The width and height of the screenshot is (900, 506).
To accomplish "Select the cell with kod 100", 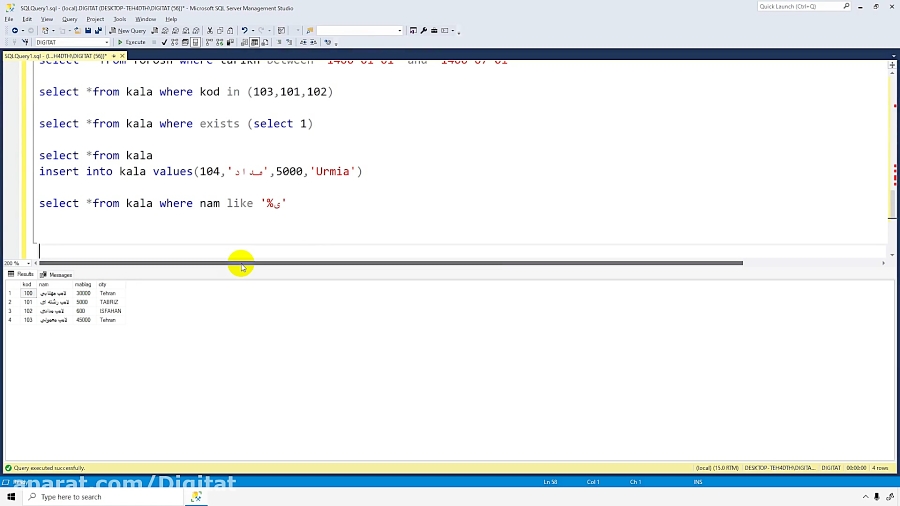I will click(x=28, y=293).
